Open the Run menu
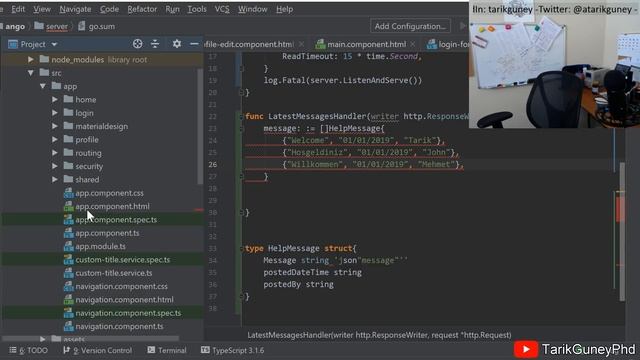 (x=172, y=9)
